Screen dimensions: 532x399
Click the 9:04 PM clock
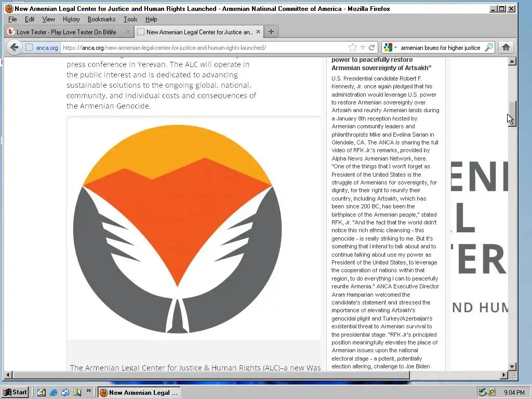pos(514,393)
